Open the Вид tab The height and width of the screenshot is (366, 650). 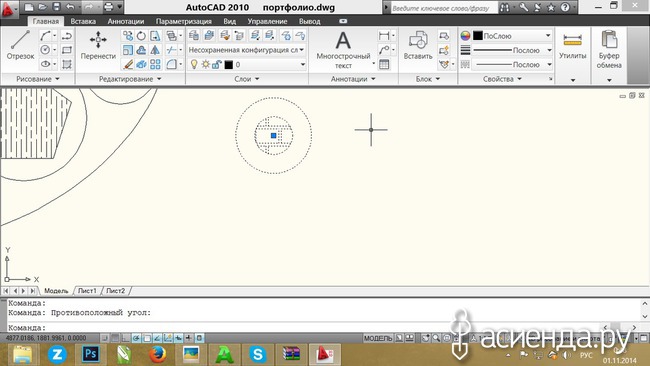click(x=229, y=21)
